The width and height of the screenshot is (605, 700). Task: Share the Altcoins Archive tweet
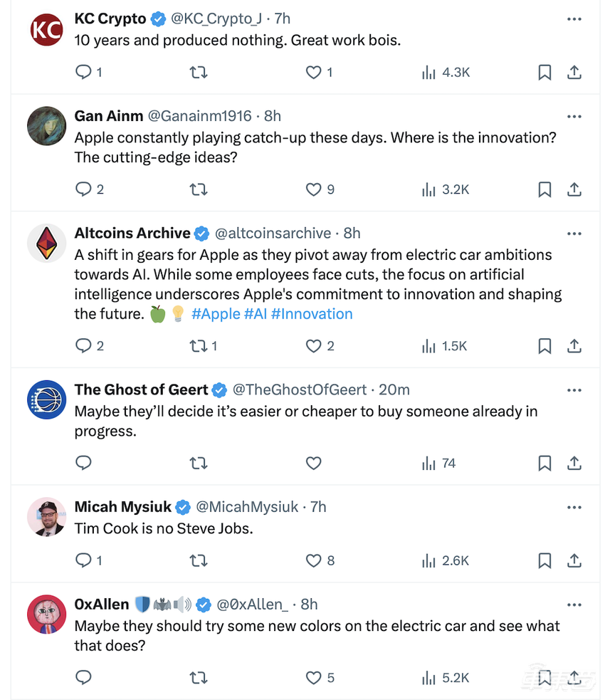tap(574, 346)
